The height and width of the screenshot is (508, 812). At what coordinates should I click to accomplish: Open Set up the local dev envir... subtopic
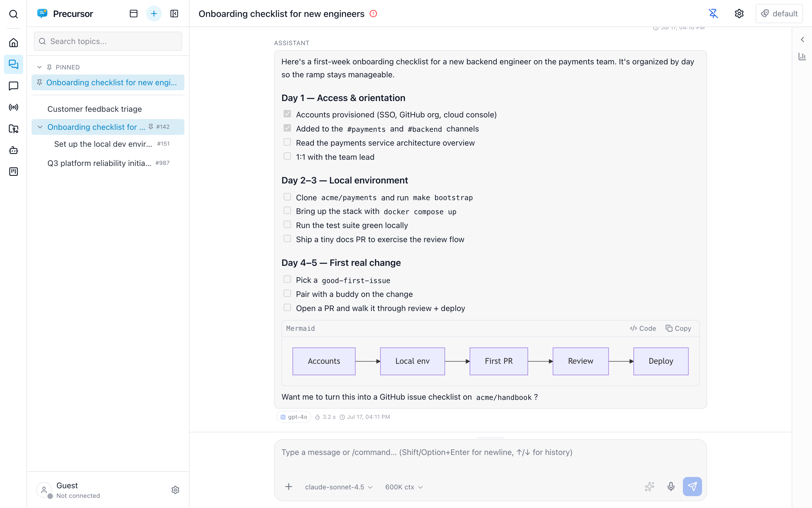(x=108, y=144)
